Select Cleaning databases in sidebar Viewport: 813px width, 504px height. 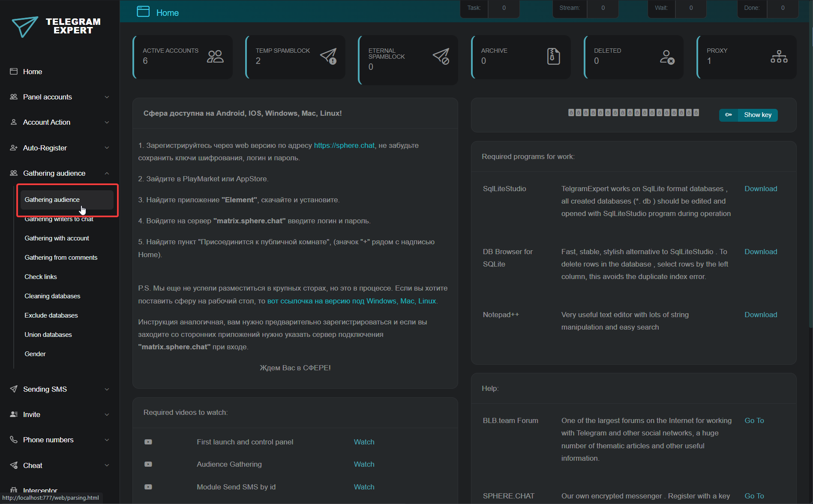click(52, 296)
